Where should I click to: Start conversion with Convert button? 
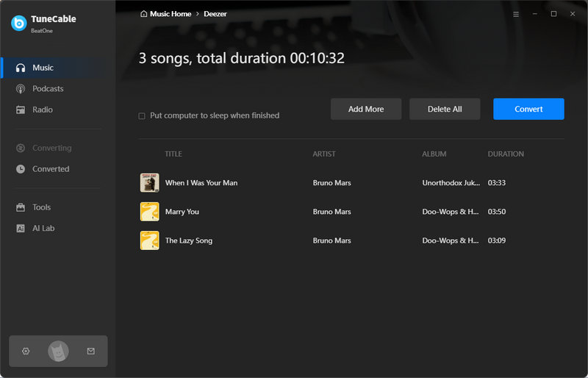pyautogui.click(x=528, y=109)
